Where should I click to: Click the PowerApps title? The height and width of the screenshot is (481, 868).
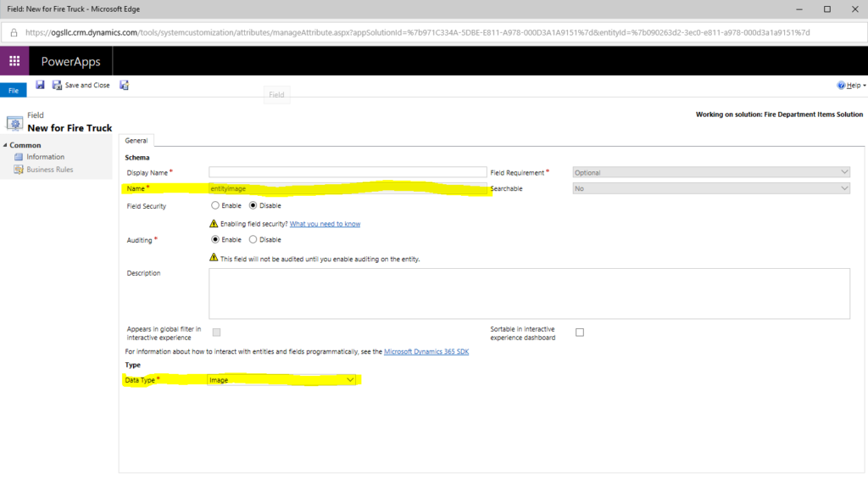tap(71, 62)
